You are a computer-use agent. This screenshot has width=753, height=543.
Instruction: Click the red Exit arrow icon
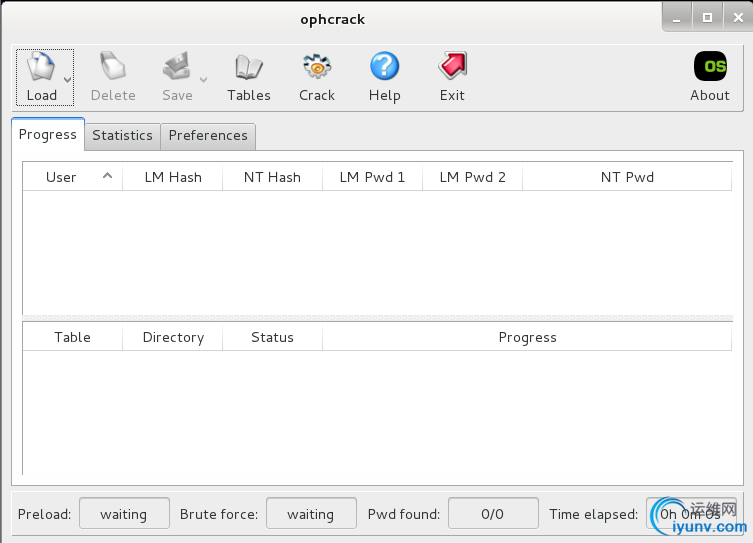pyautogui.click(x=452, y=68)
